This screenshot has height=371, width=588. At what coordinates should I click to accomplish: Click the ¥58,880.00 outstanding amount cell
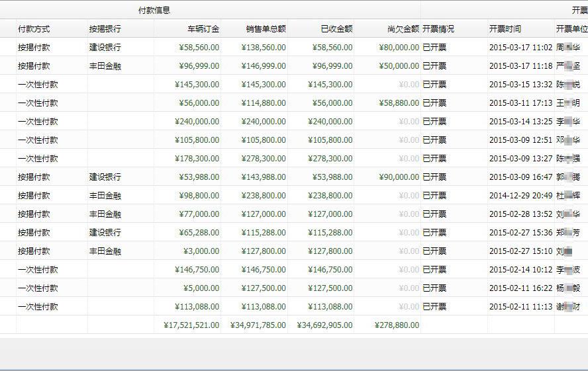pos(399,103)
